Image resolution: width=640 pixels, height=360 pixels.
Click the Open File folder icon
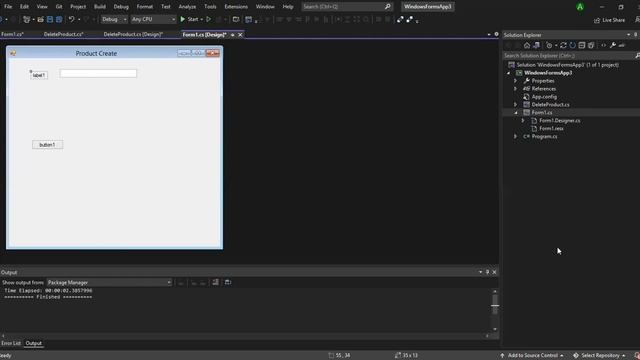[40, 19]
